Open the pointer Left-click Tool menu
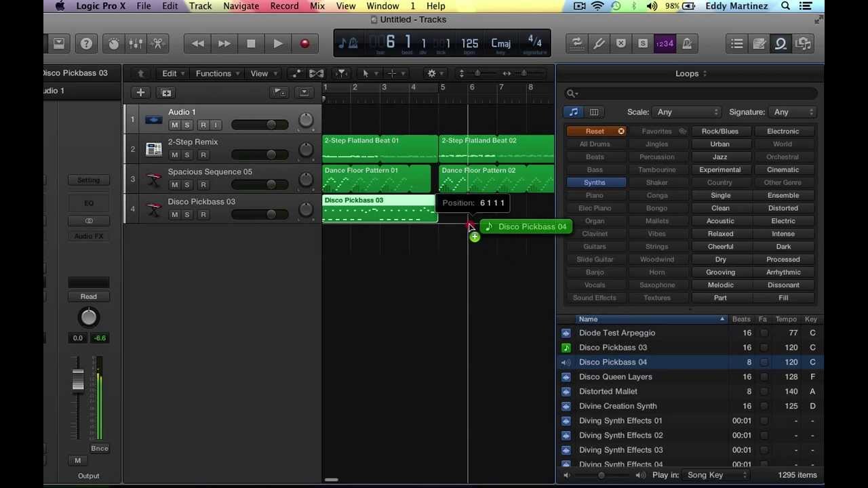 (x=370, y=73)
